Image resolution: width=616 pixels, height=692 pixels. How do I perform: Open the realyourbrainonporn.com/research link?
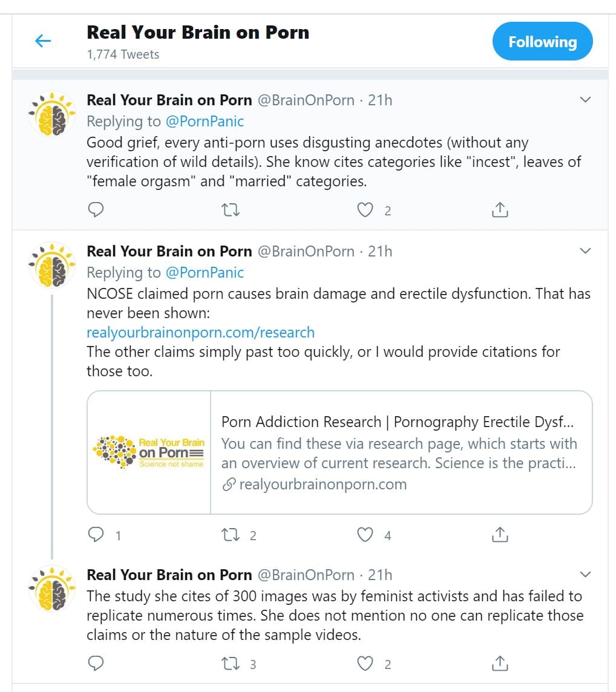[200, 333]
